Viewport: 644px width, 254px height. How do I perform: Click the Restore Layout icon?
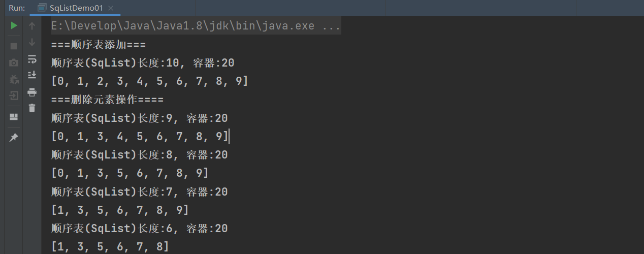click(14, 117)
